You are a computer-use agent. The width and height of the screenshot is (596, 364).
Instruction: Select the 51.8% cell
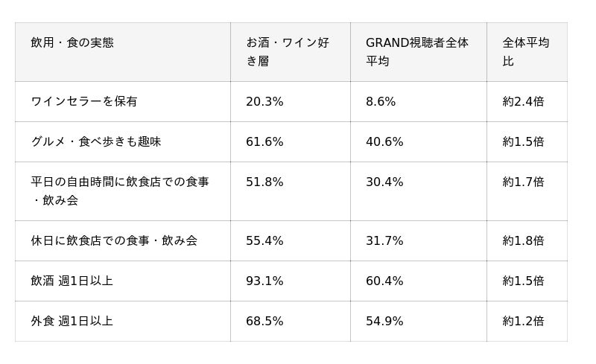click(x=291, y=191)
